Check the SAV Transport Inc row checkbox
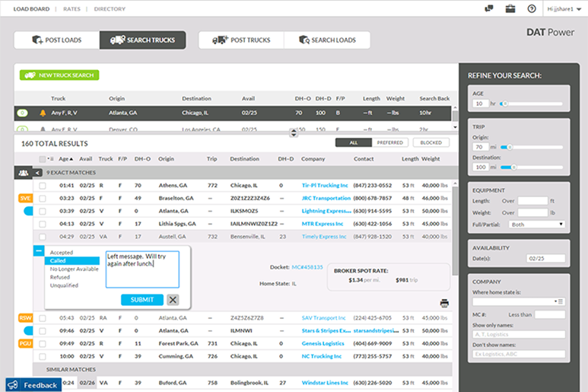 pos(43,318)
